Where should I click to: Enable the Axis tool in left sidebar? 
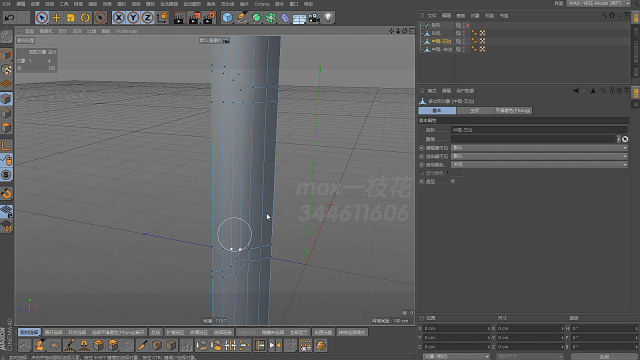(6, 146)
